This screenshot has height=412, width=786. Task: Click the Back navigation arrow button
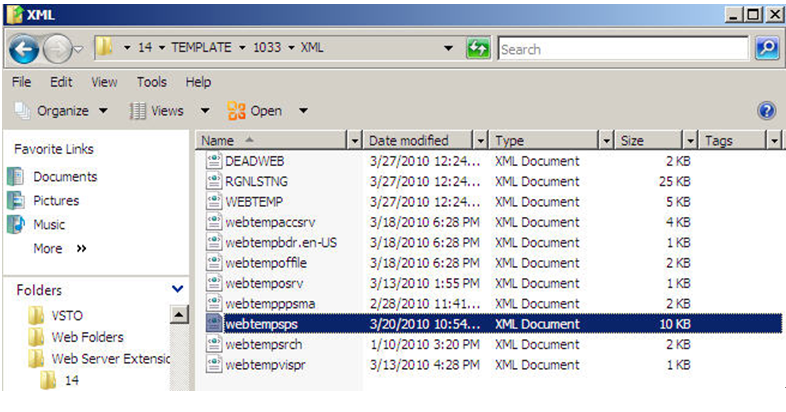coord(26,49)
